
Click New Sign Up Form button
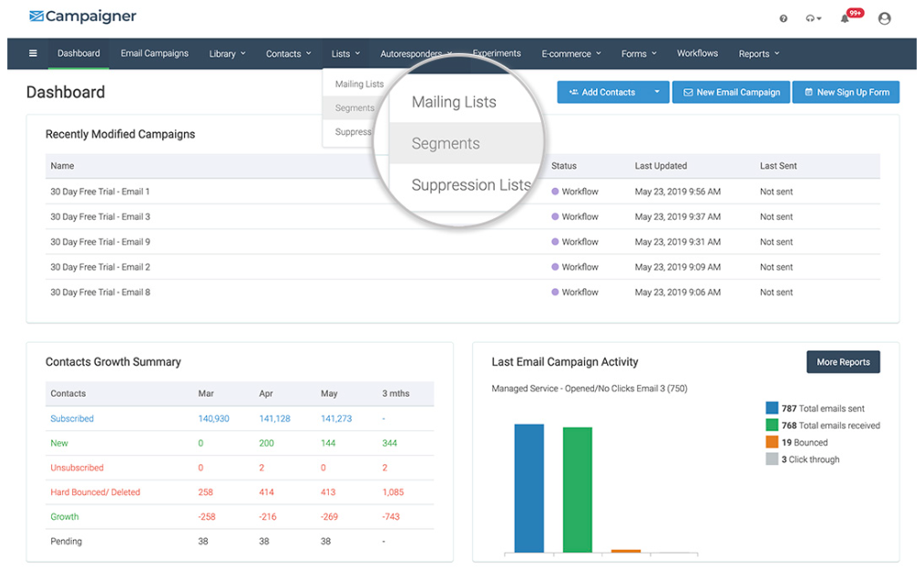(x=847, y=92)
